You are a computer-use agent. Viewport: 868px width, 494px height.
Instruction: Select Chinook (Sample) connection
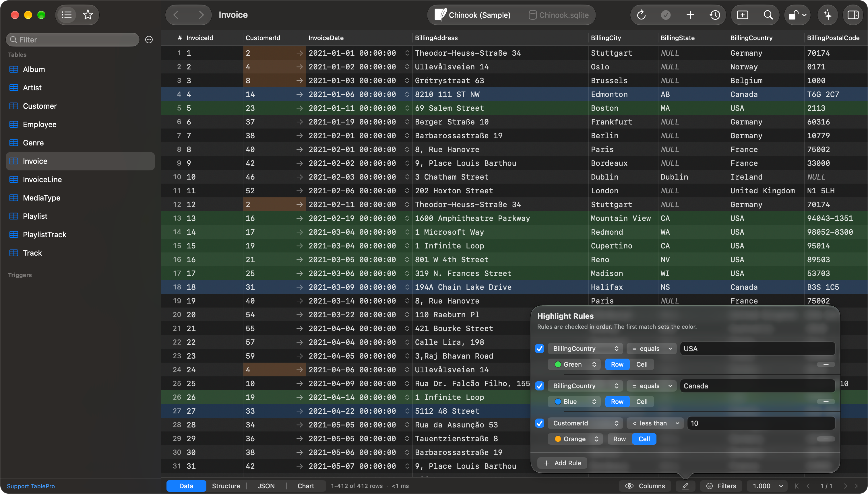(473, 15)
